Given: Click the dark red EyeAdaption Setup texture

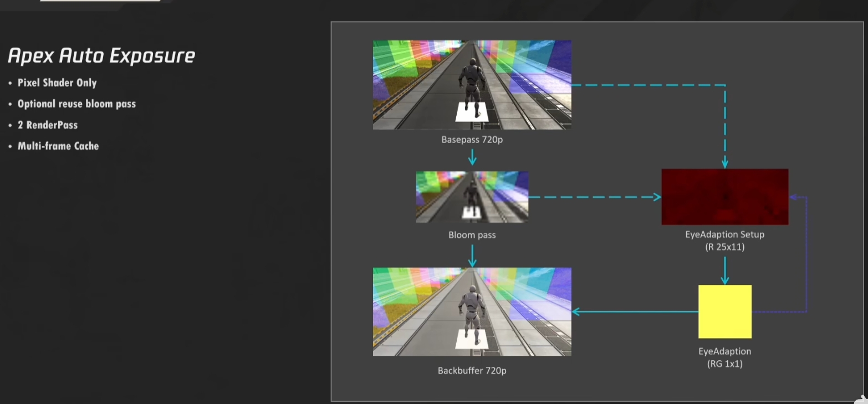Looking at the screenshot, I should point(724,197).
